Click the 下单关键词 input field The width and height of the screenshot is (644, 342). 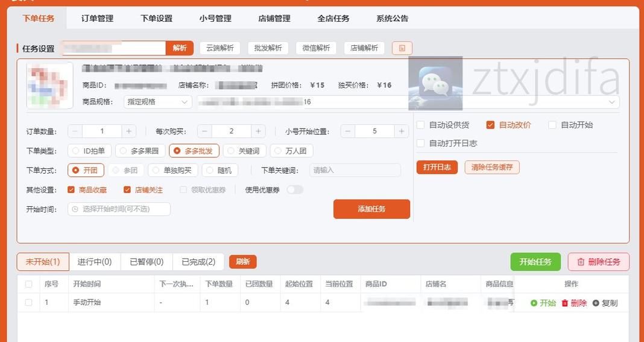(355, 170)
